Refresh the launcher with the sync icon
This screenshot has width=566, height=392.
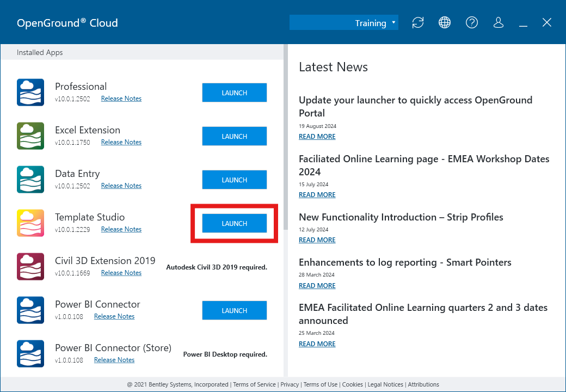[x=417, y=23]
